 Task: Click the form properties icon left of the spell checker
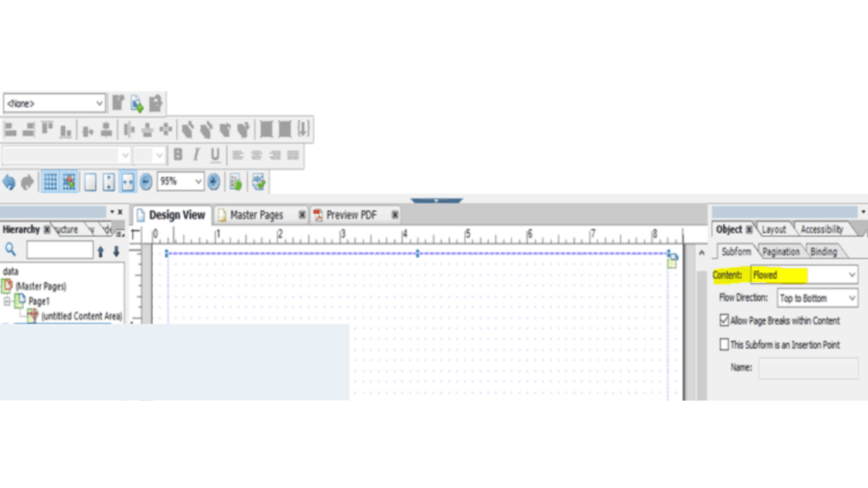pos(236,181)
